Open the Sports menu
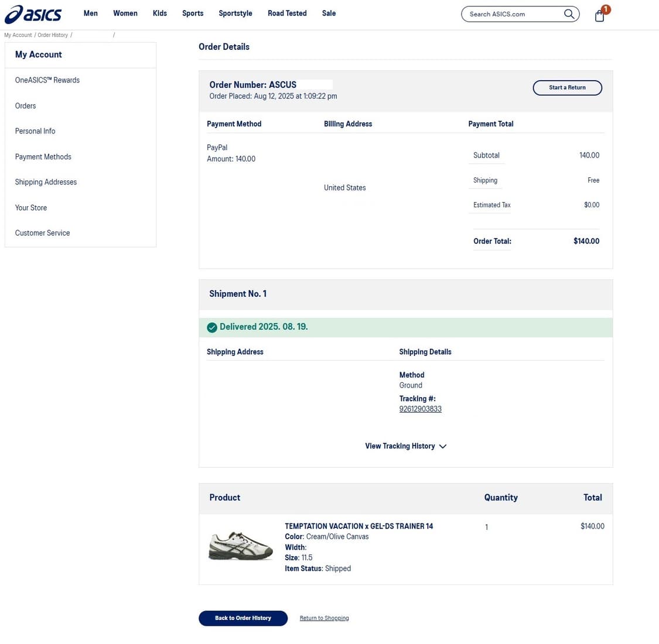The height and width of the screenshot is (644, 659). click(193, 13)
